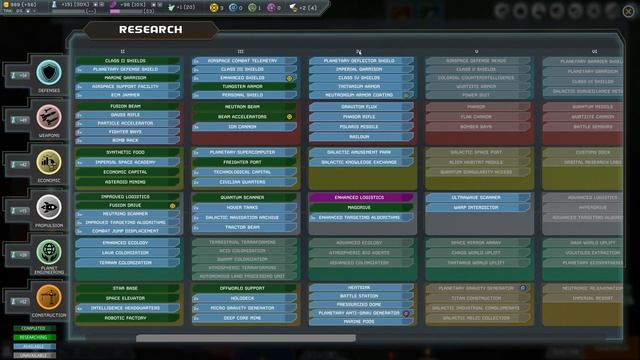Screen dimensions: 640x360
Task: Select Neutrino Scanner technology
Action: [x=128, y=214]
